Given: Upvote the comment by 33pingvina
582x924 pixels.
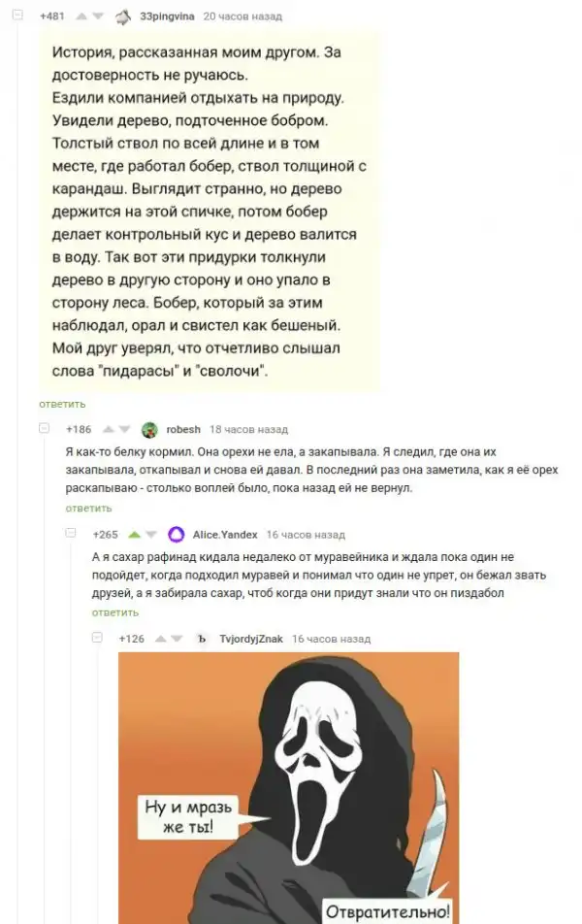Looking at the screenshot, I should pyautogui.click(x=81, y=16).
